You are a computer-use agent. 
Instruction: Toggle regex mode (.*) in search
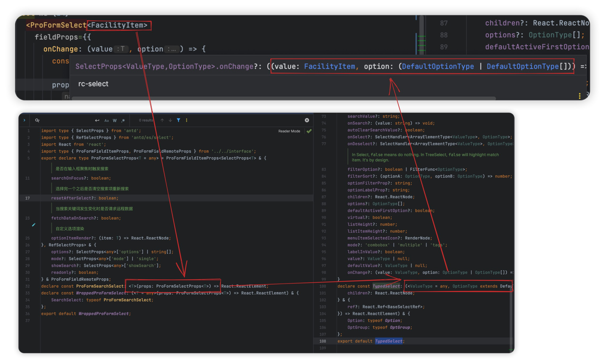click(x=123, y=120)
